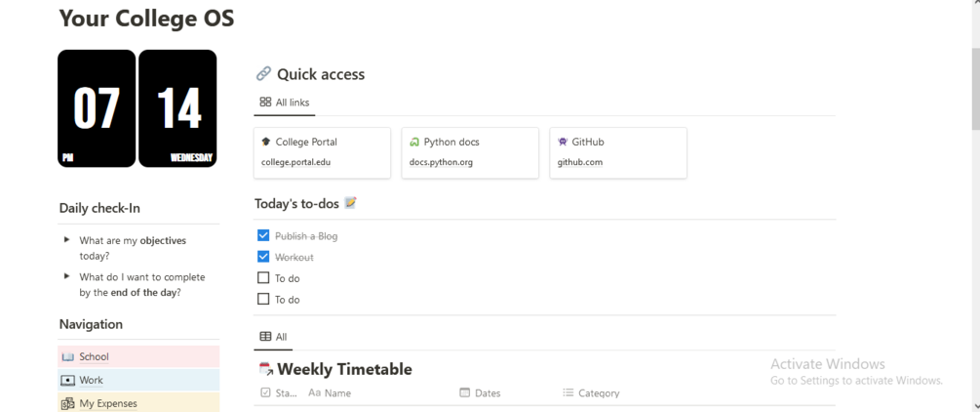Screen dimensions: 980x412
Task: Click the book icon next to School
Action: coord(67,357)
